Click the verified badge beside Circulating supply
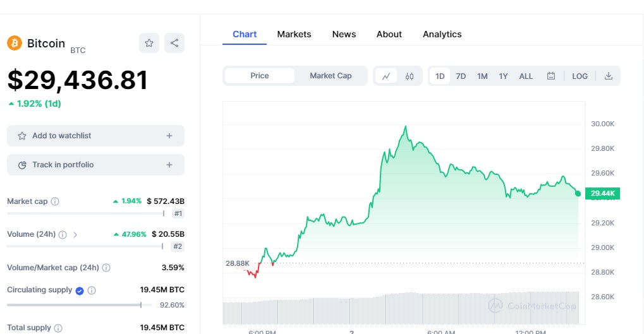This screenshot has width=644, height=334. click(80, 291)
